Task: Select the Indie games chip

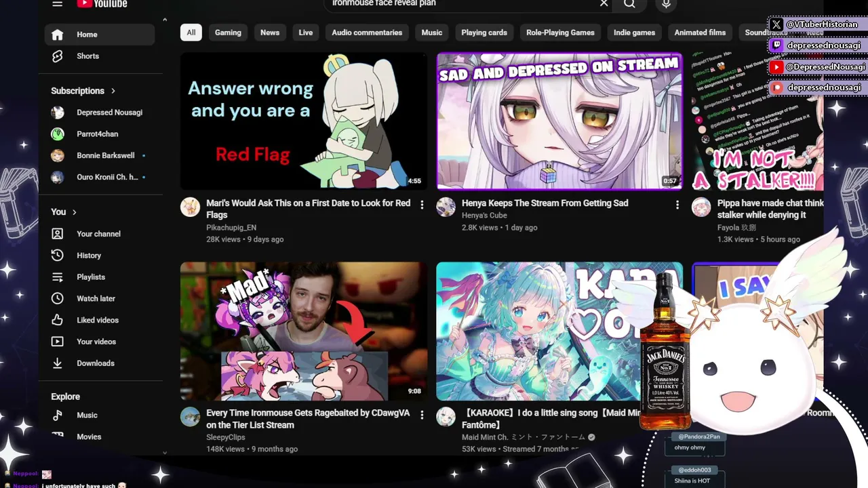Action: click(x=635, y=33)
